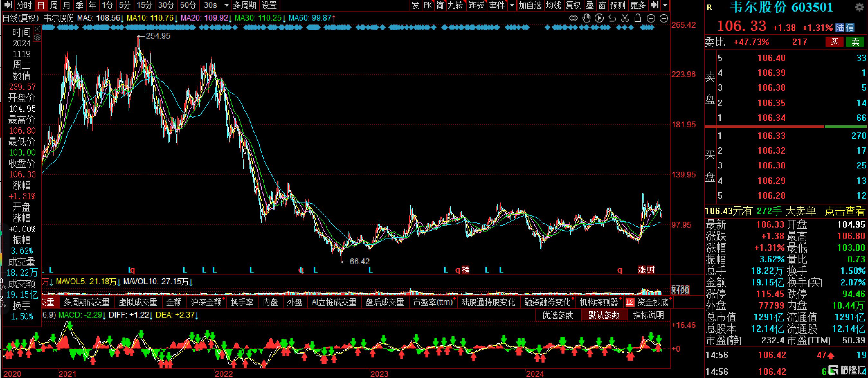Click the replay playback circle icon

coord(599,18)
